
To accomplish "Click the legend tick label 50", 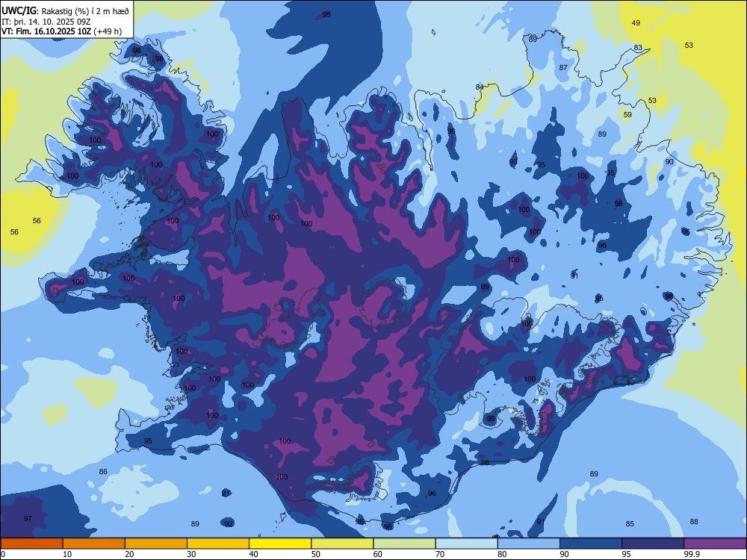I will [316, 554].
